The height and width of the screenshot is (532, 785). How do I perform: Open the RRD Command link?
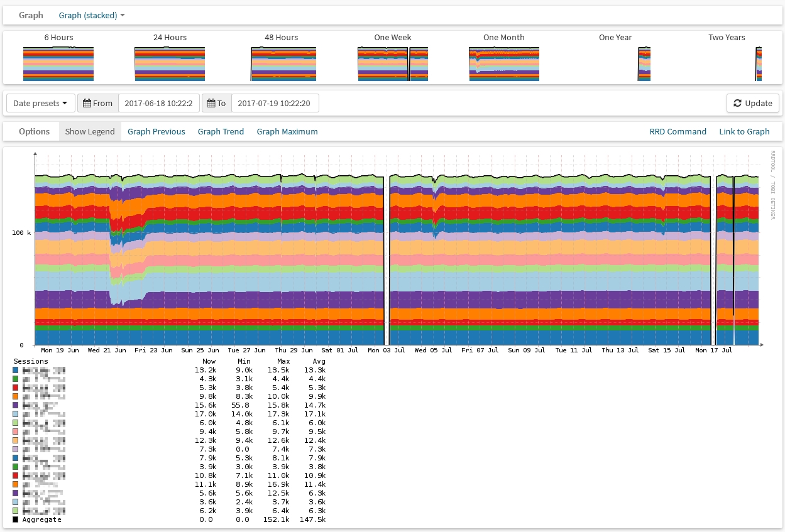pyautogui.click(x=678, y=131)
